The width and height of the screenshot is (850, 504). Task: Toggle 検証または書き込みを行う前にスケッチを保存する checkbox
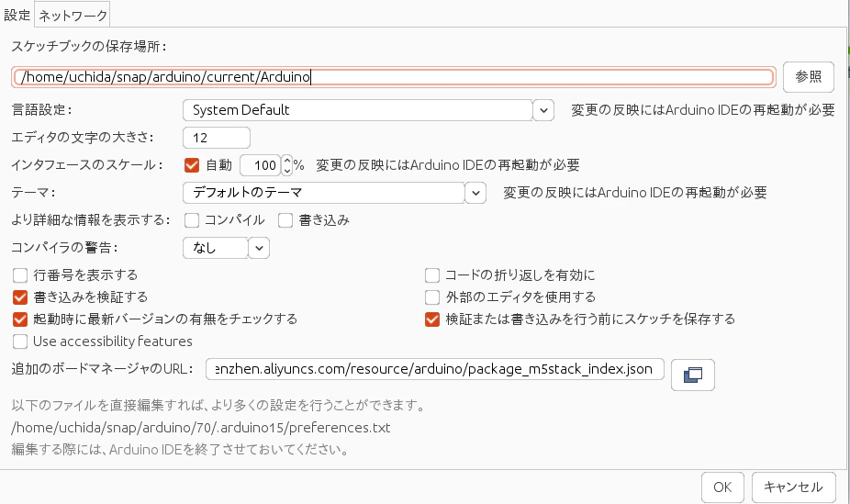click(x=432, y=319)
